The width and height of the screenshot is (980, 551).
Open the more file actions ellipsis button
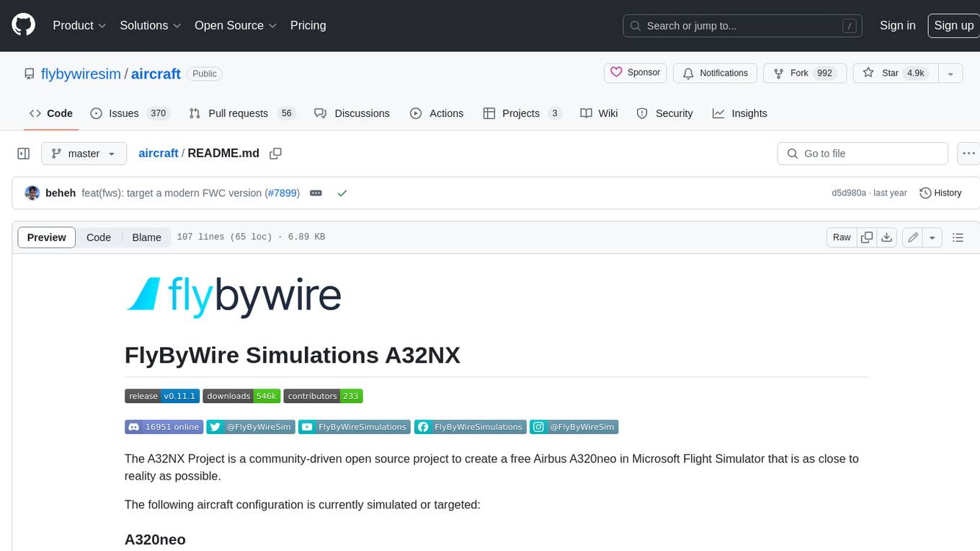[x=968, y=154]
